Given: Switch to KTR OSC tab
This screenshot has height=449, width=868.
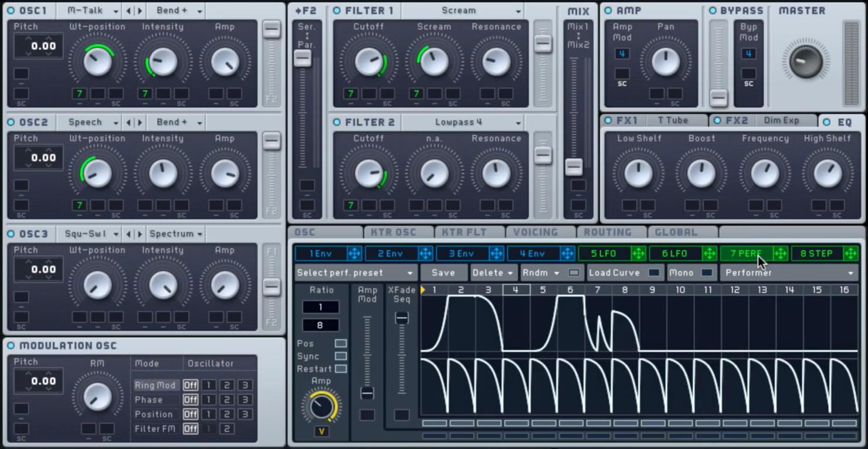Looking at the screenshot, I should [x=398, y=232].
